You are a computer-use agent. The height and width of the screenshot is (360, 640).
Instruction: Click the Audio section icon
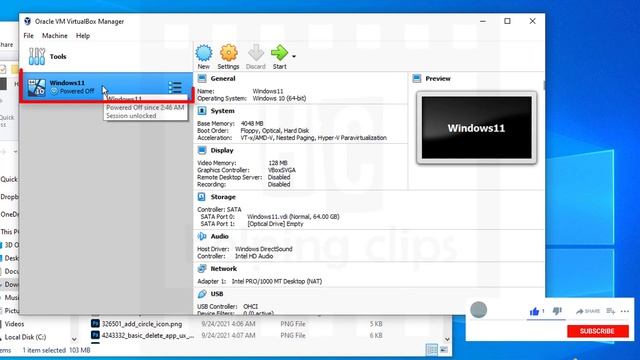point(202,236)
